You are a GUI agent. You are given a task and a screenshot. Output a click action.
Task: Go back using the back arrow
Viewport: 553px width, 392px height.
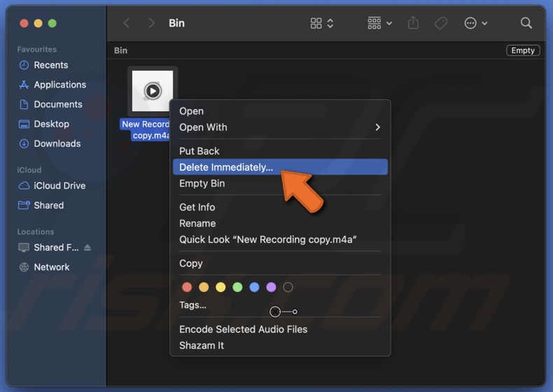(127, 23)
